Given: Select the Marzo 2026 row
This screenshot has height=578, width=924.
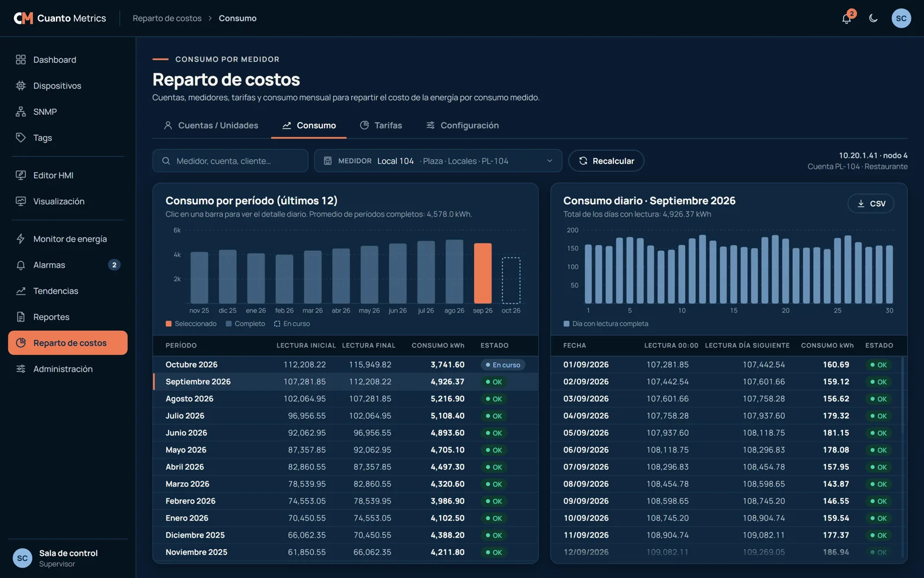Looking at the screenshot, I should tap(346, 484).
